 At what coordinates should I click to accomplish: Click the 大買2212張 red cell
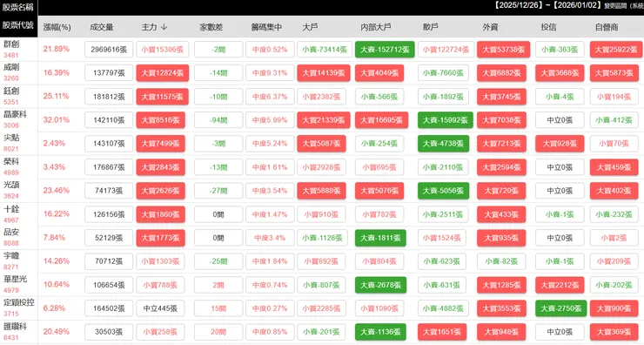pos(560,285)
